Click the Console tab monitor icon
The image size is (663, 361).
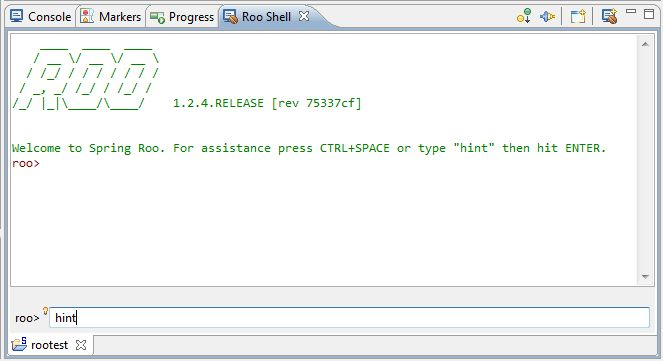click(16, 16)
